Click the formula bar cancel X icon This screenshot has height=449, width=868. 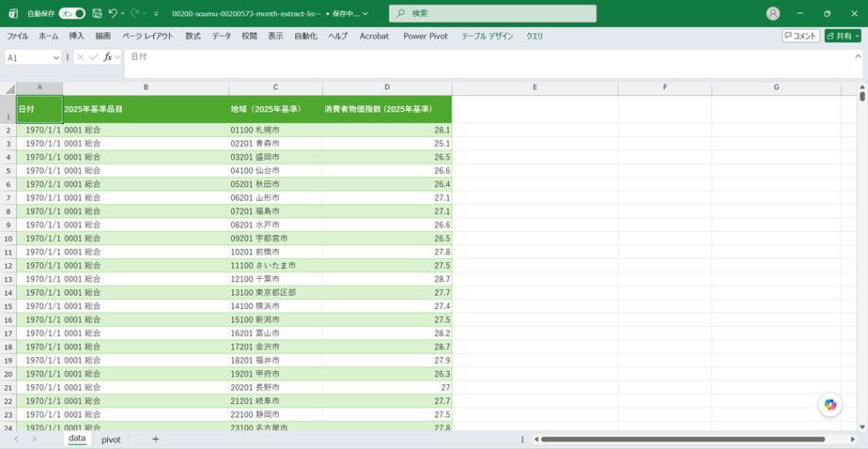(x=80, y=57)
